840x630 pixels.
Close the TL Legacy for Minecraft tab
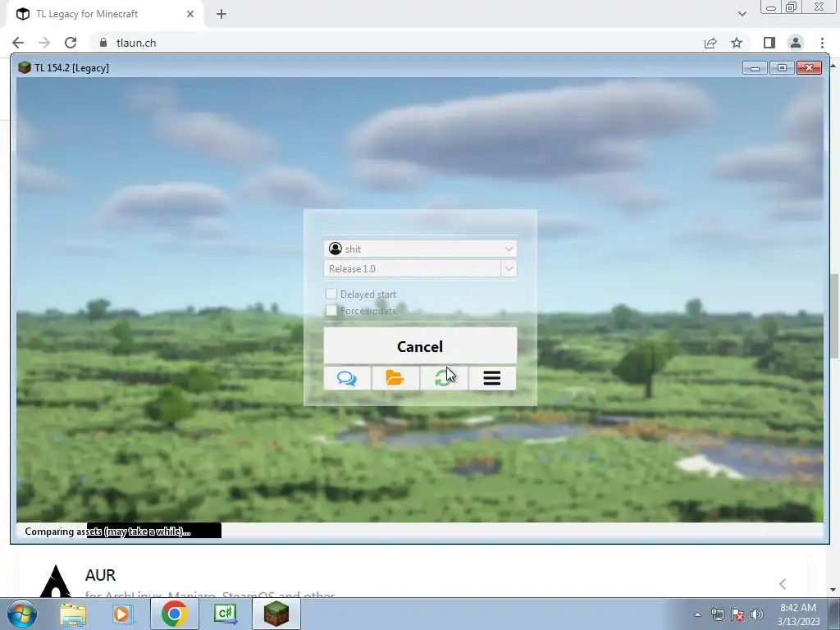190,14
